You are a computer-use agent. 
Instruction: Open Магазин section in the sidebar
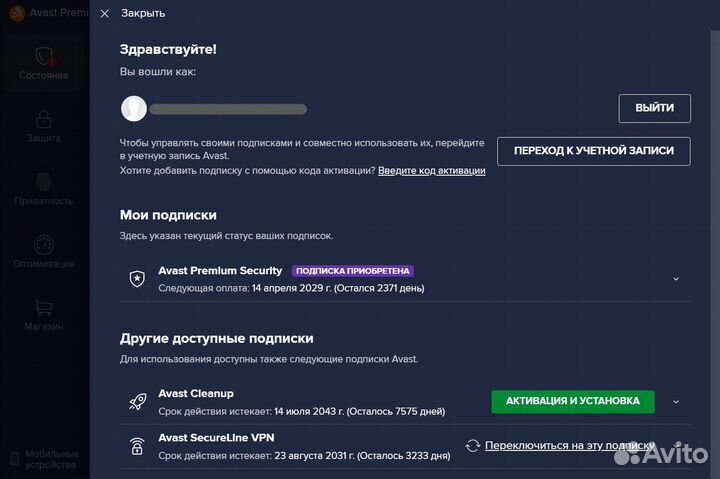pos(44,315)
